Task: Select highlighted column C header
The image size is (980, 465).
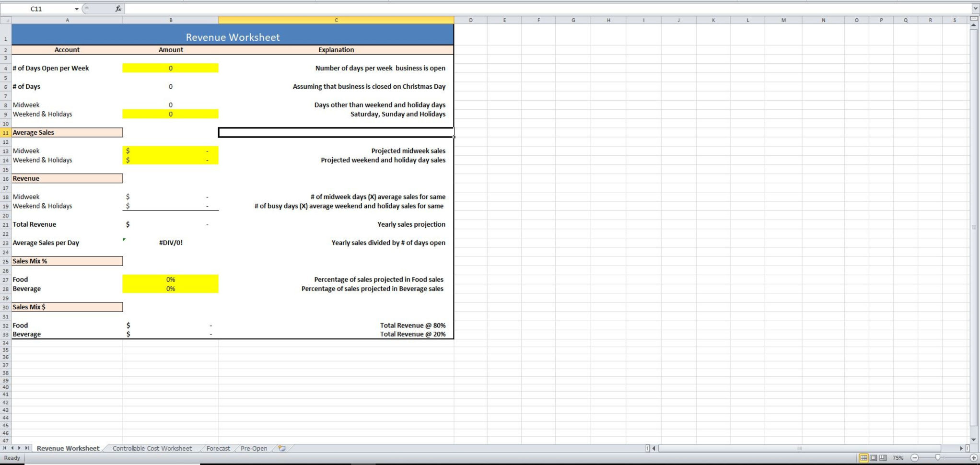Action: (x=336, y=20)
